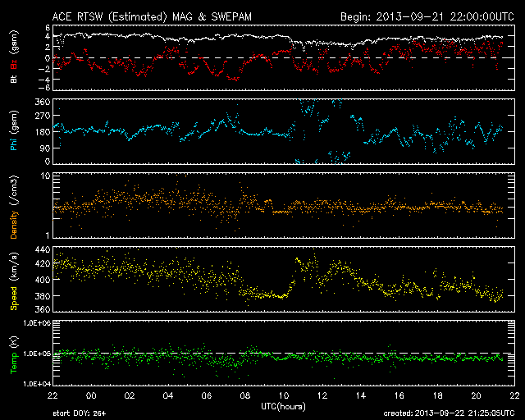The height and width of the screenshot is (420, 525).
Task: Click the orange Density (/cm3) axis label
Action: [x=13, y=205]
